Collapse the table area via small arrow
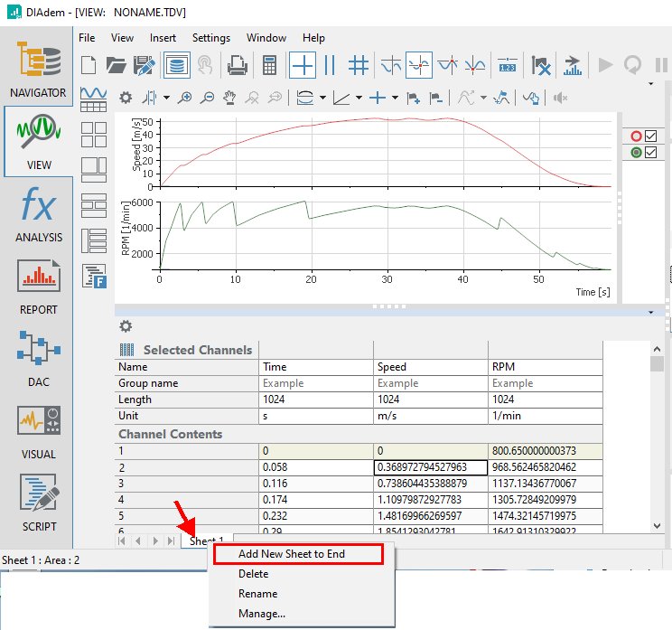Image resolution: width=672 pixels, height=630 pixels. (x=650, y=312)
